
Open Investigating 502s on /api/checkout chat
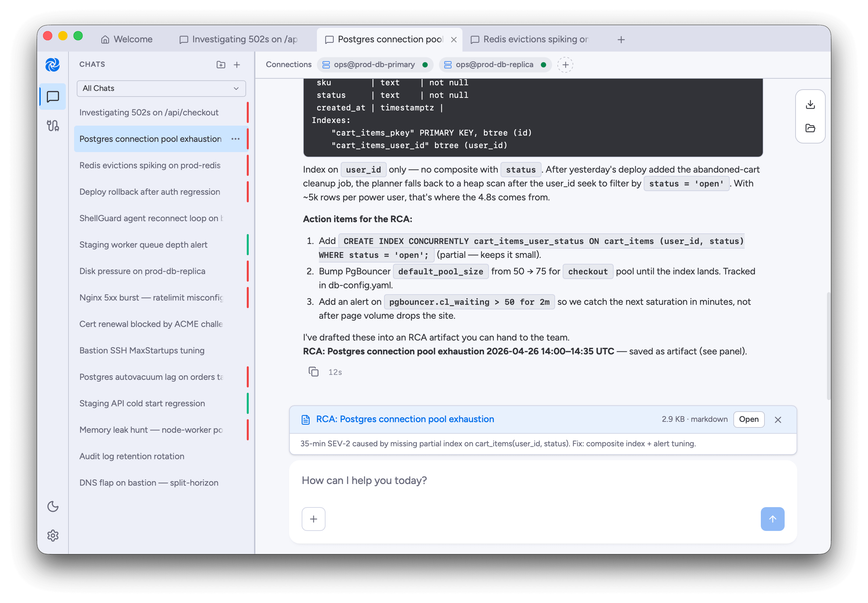click(x=161, y=112)
